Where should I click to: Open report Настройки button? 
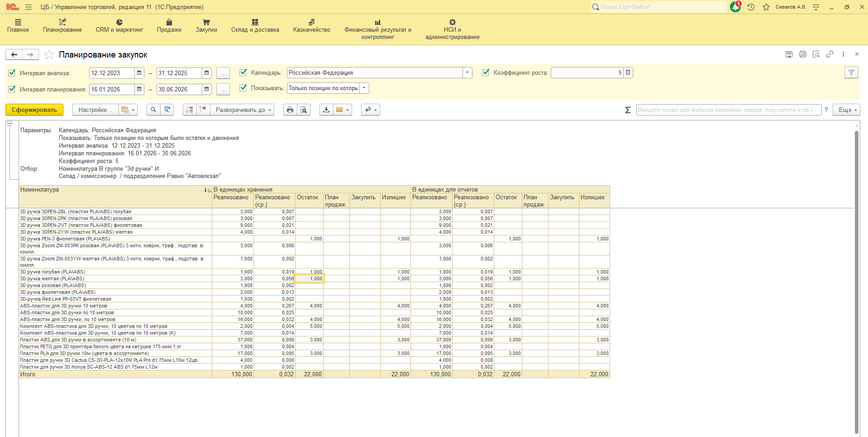coord(95,110)
